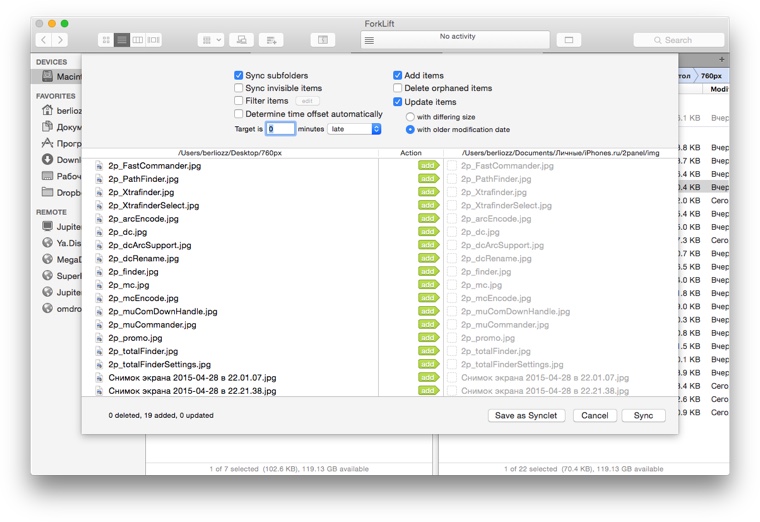This screenshot has height=522, width=760.
Task: Open the berliozz home folder favorite
Action: coord(61,111)
